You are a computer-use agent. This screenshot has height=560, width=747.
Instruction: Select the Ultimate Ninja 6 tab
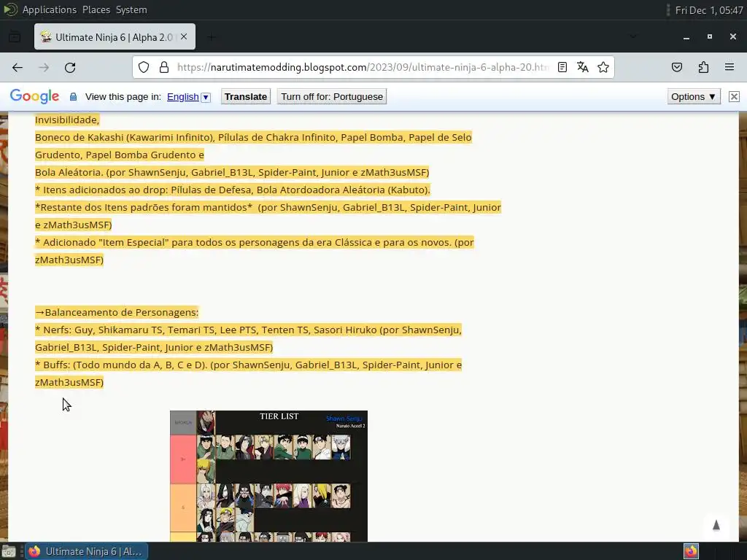coord(115,36)
